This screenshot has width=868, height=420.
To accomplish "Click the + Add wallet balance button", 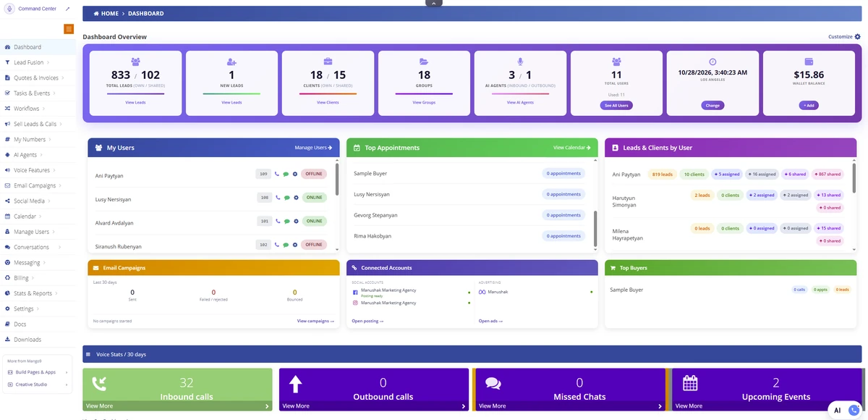I will 809,106.
